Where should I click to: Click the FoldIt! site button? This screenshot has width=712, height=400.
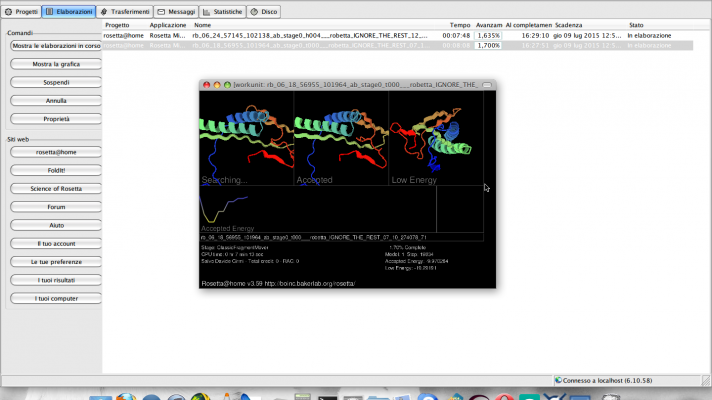coord(56,170)
